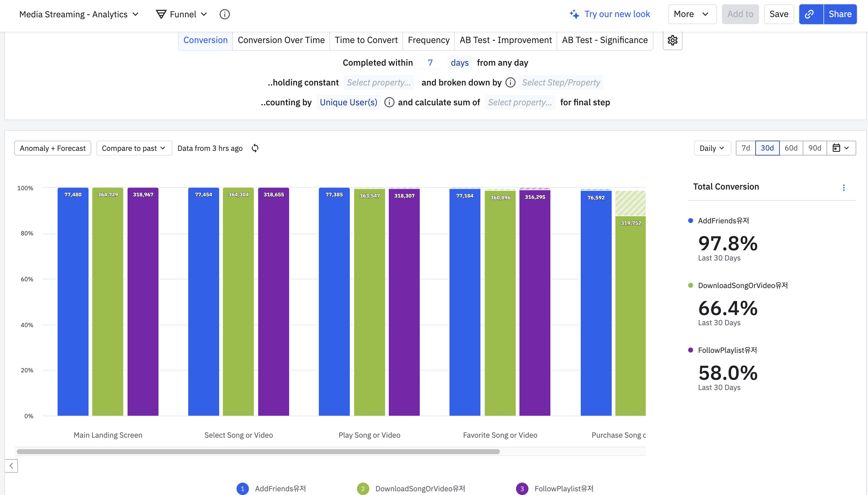This screenshot has height=495, width=868.
Task: Click info icon next to Unique User(s)
Action: [389, 102]
